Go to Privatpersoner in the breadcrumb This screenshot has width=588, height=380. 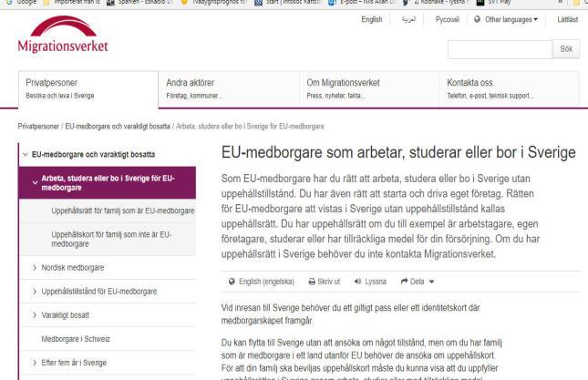coord(38,127)
